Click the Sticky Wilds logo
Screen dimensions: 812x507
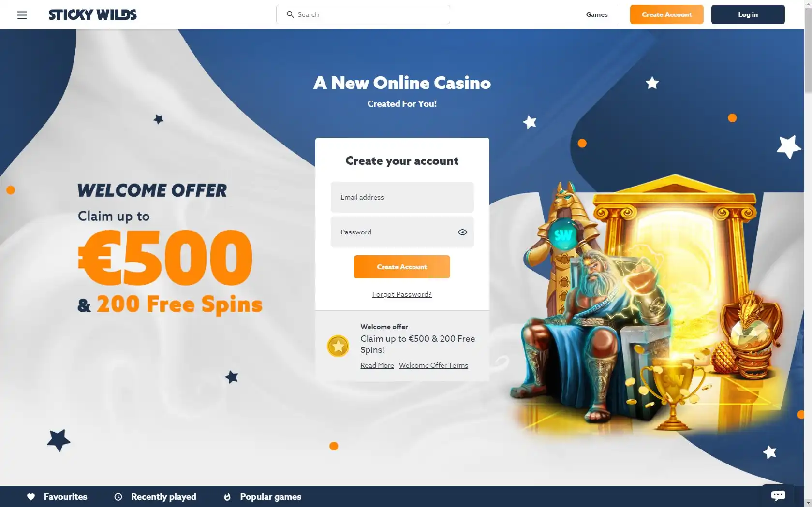click(x=93, y=14)
